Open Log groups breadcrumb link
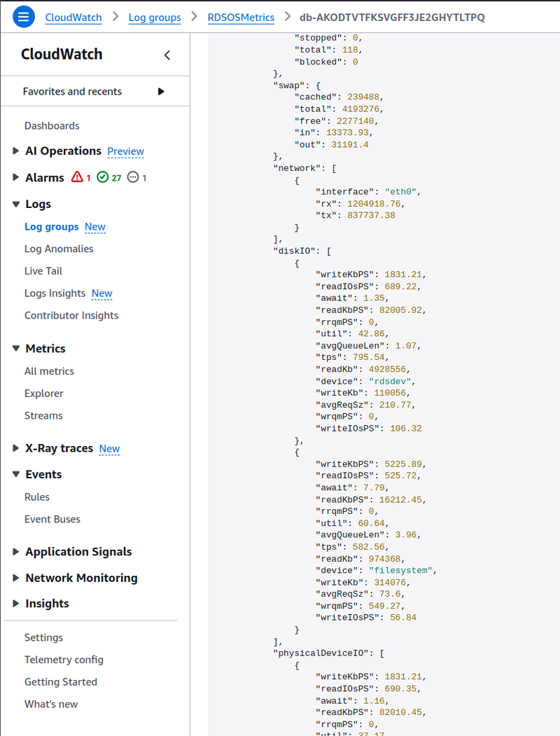The height and width of the screenshot is (736, 560). (155, 18)
